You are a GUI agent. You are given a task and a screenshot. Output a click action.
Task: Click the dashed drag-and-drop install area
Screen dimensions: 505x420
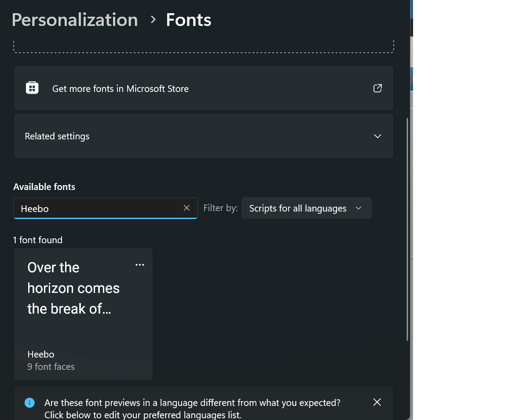(203, 47)
